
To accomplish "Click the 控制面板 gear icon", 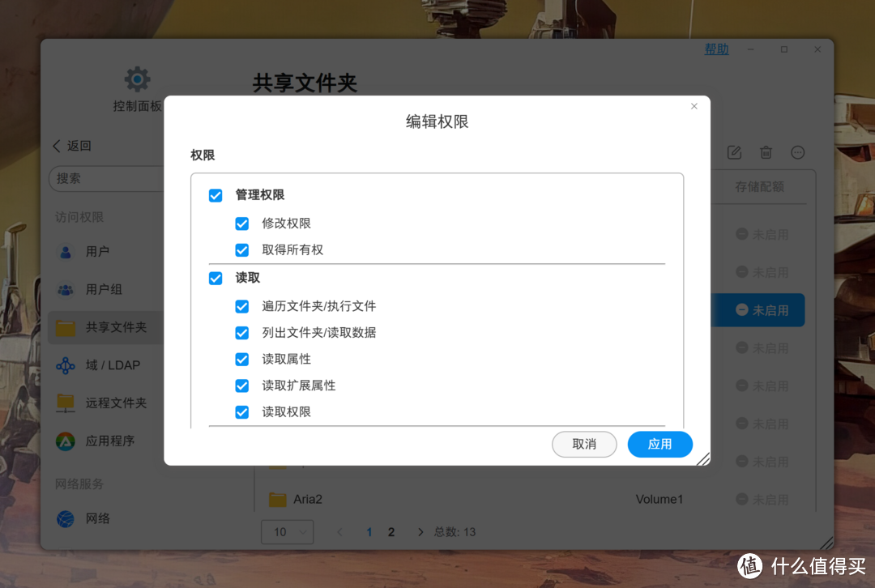I will 137,79.
